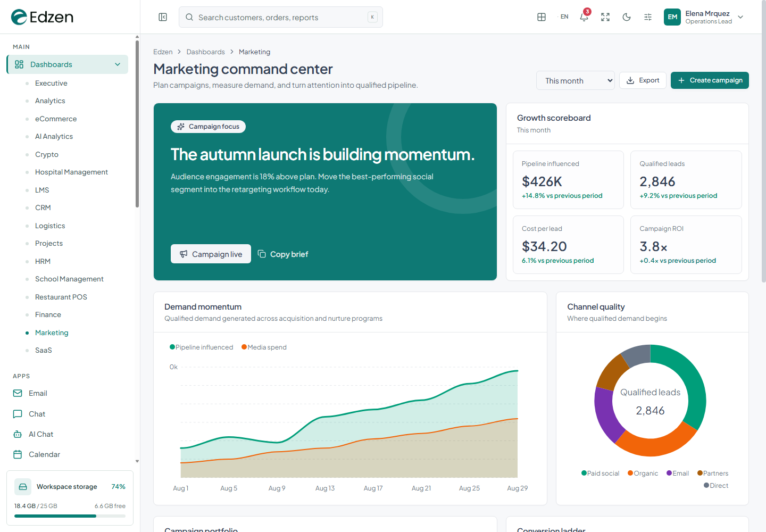Toggle Paid social in donut legend
The image size is (766, 532).
tap(601, 473)
